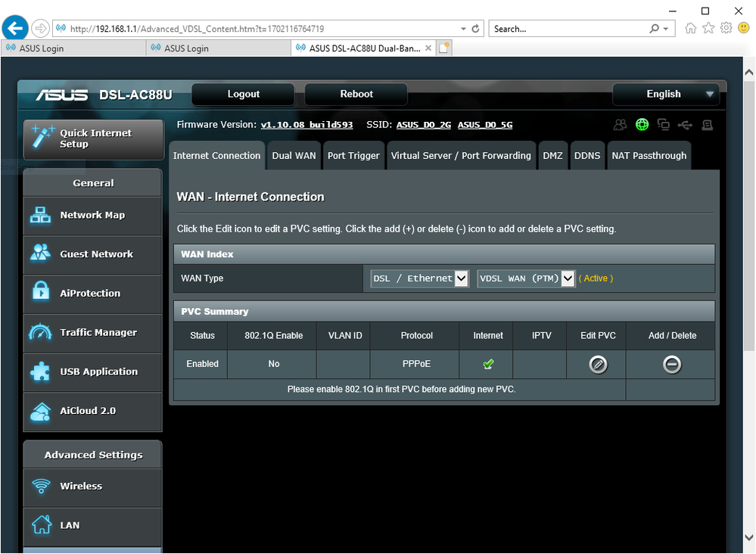Switch to the Dual WAN tab
This screenshot has height=554, width=756.
pos(294,156)
